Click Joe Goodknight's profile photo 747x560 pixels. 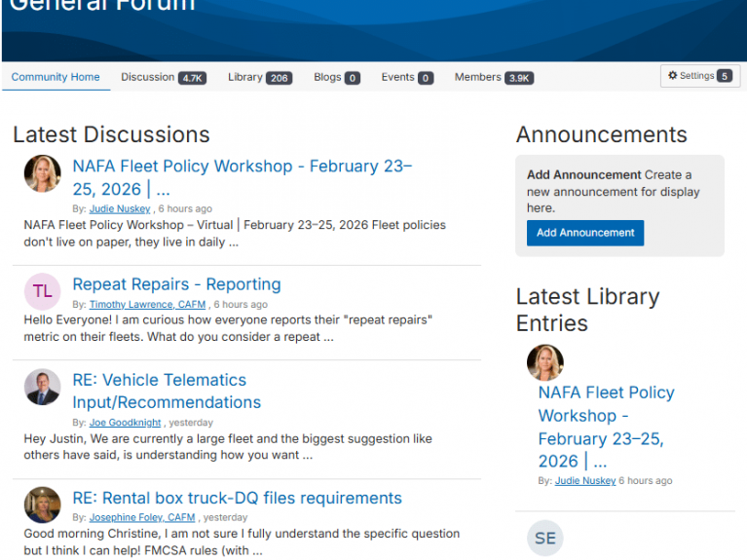tap(43, 387)
